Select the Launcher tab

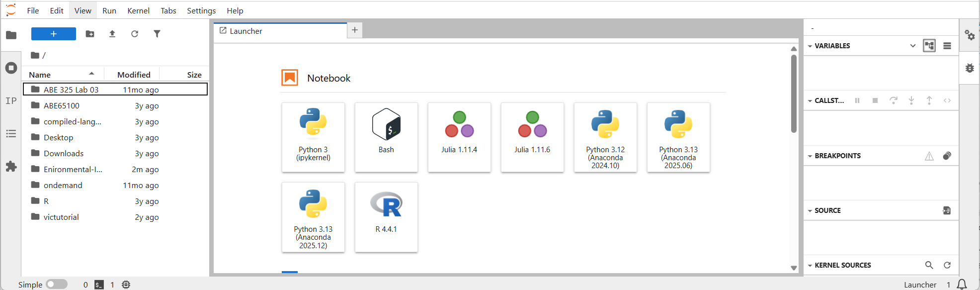pos(280,31)
